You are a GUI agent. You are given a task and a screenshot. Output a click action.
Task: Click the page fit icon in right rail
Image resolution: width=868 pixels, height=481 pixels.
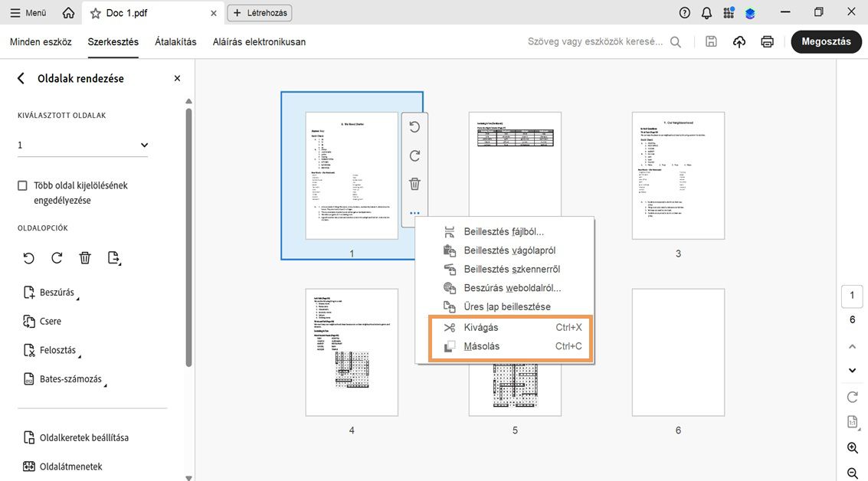[x=853, y=422]
